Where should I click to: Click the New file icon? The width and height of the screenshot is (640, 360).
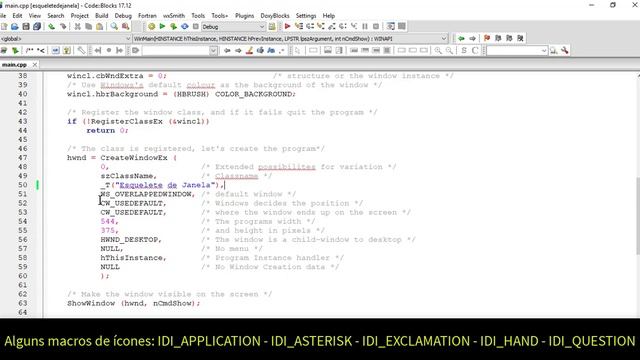(x=4, y=27)
